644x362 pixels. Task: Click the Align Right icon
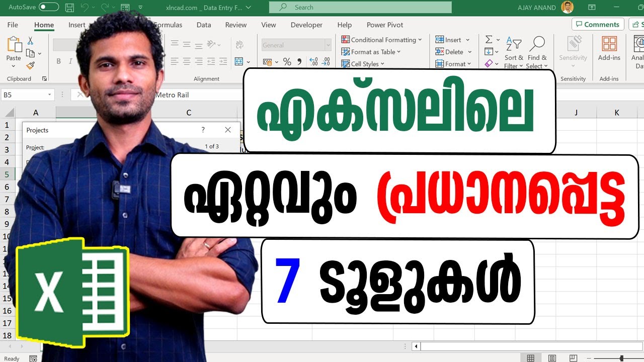[199, 61]
